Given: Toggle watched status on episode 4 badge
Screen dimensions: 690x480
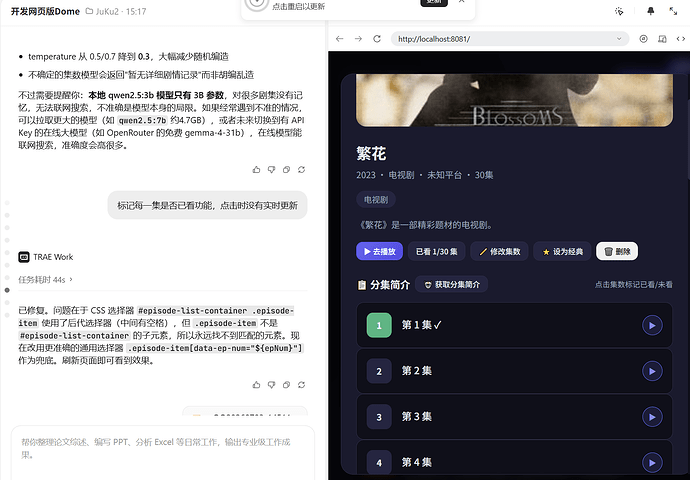Looking at the screenshot, I should 379,462.
